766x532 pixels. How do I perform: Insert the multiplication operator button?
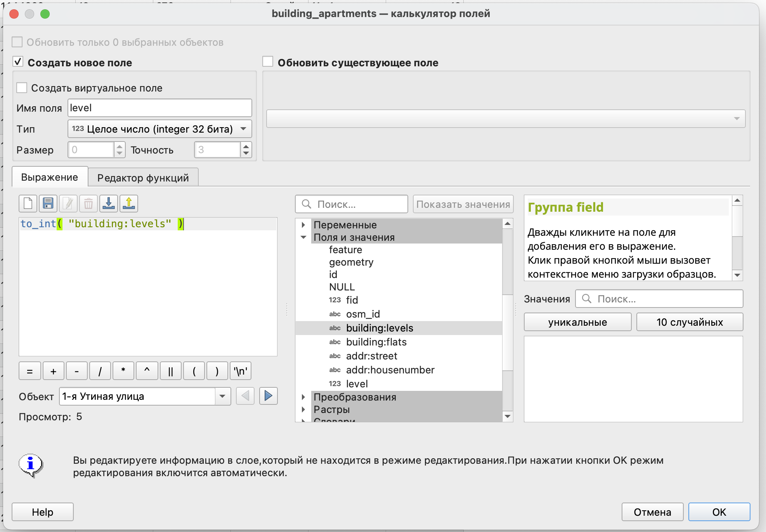click(x=123, y=371)
